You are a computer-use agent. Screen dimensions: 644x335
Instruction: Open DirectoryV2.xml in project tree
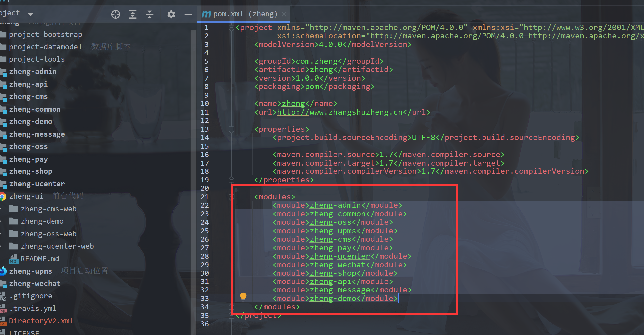(41, 321)
